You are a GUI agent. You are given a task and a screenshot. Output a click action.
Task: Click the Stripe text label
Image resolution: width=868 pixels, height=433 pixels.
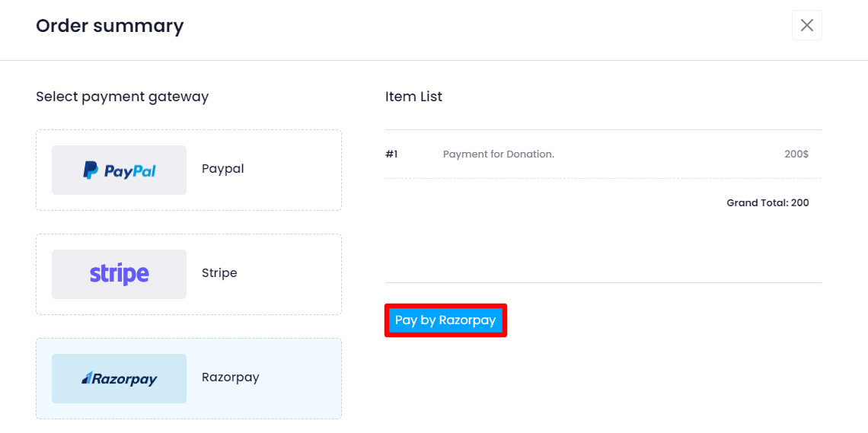219,273
